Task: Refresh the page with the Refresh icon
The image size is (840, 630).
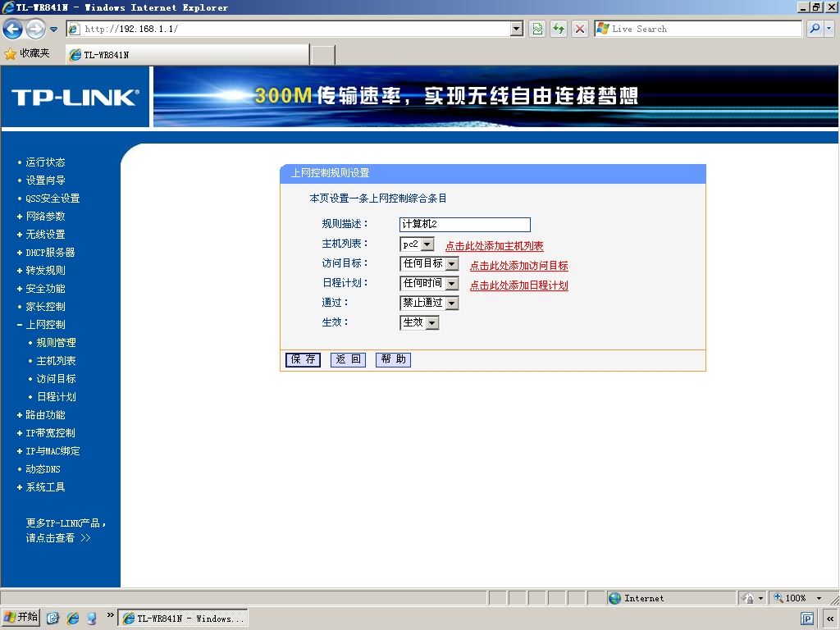Action: coord(559,29)
